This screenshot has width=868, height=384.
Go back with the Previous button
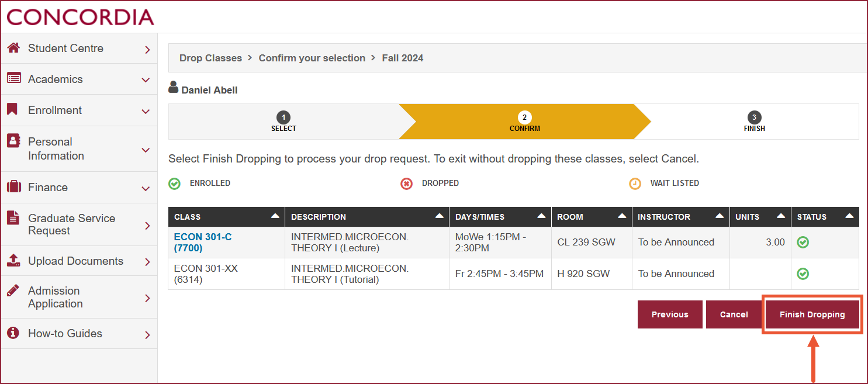(670, 314)
